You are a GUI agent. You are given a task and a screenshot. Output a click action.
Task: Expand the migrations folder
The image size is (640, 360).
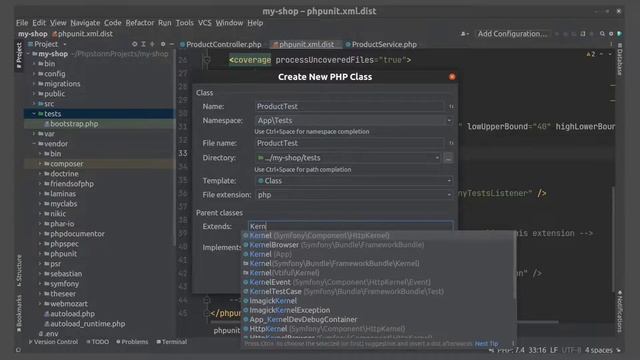[x=34, y=84]
